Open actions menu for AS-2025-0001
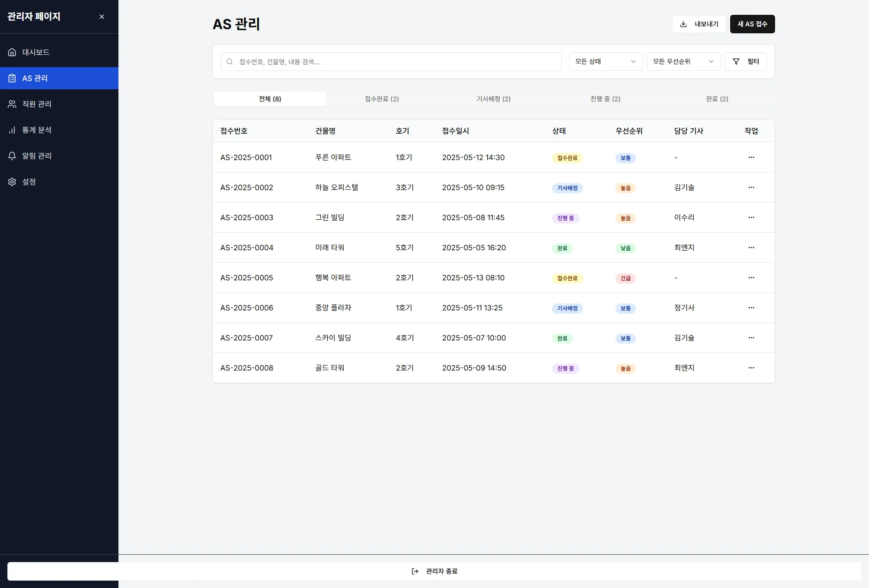Screen dimensions: 869x588 (x=751, y=157)
